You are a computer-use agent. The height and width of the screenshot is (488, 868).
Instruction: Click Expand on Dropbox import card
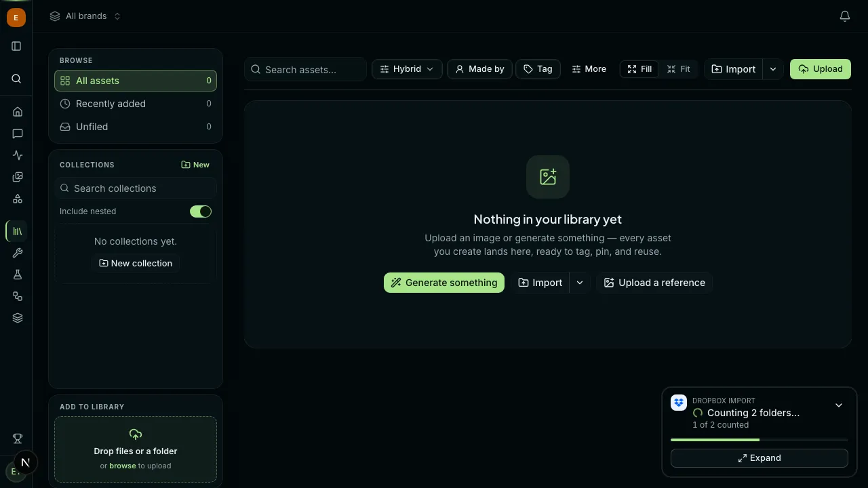[759, 458]
